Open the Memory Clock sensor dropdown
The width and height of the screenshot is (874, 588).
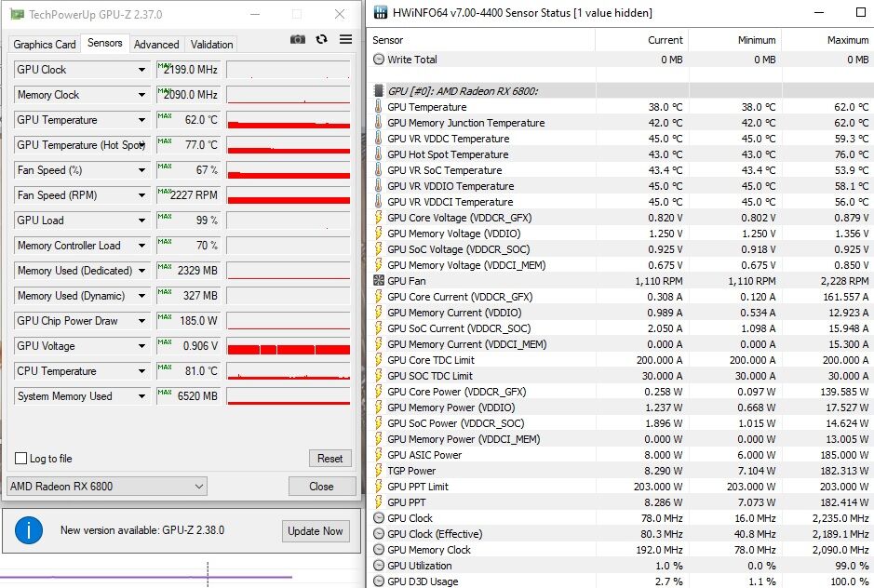click(x=141, y=95)
